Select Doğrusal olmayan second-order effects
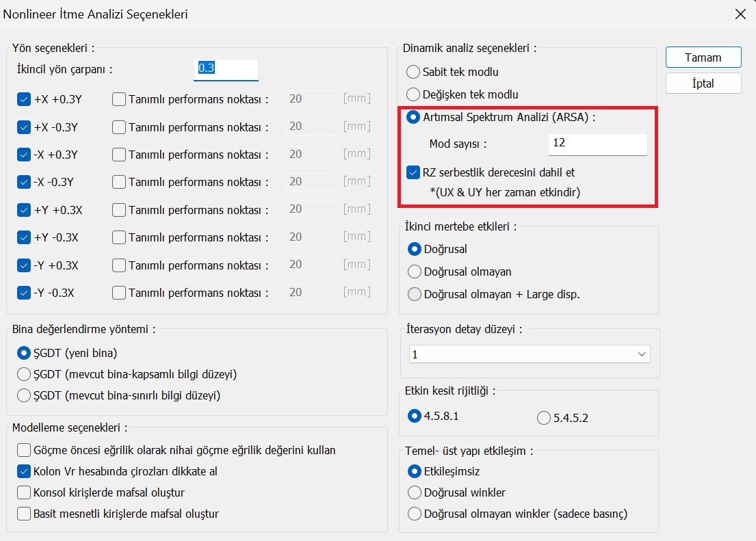 click(414, 272)
